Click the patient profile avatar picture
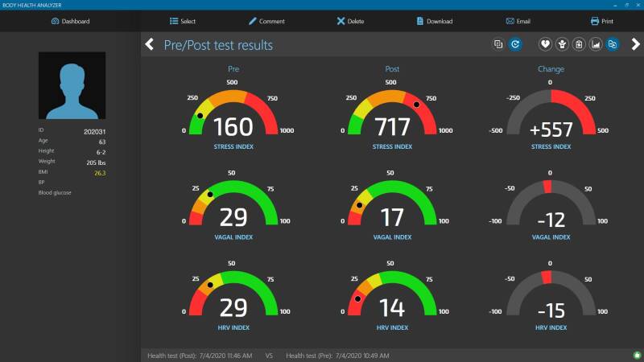 coord(72,85)
